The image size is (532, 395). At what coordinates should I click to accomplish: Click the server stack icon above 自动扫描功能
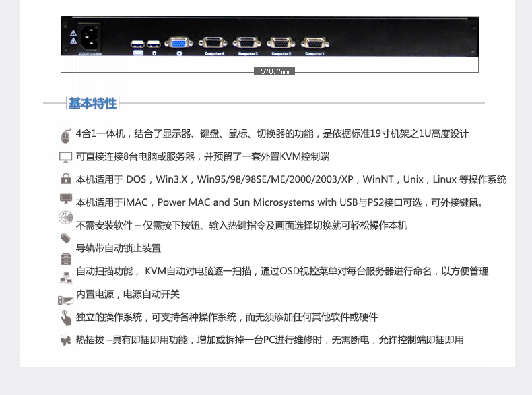point(66,259)
